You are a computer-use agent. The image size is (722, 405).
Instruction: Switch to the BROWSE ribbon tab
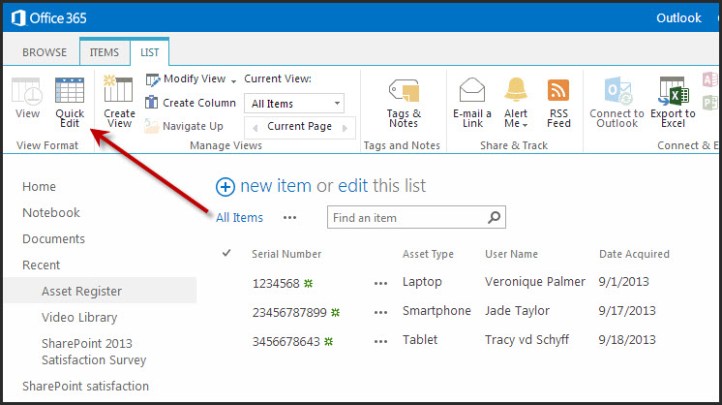(x=45, y=52)
